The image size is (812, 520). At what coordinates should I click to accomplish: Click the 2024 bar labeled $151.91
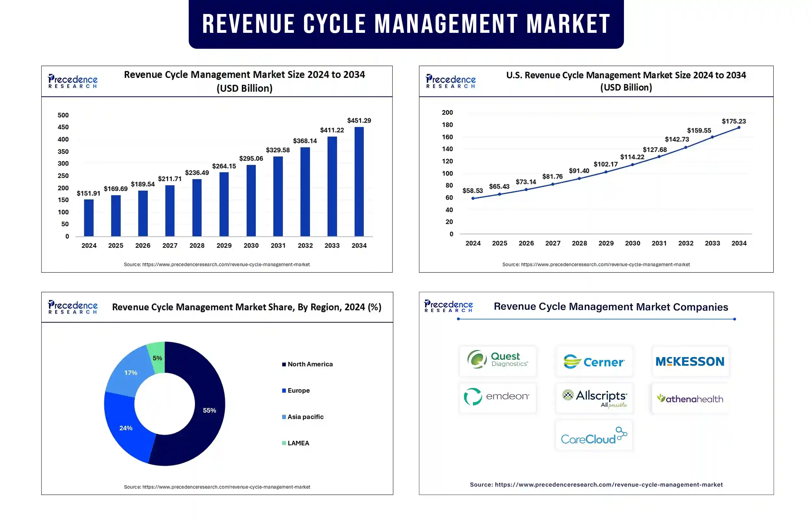(89, 218)
